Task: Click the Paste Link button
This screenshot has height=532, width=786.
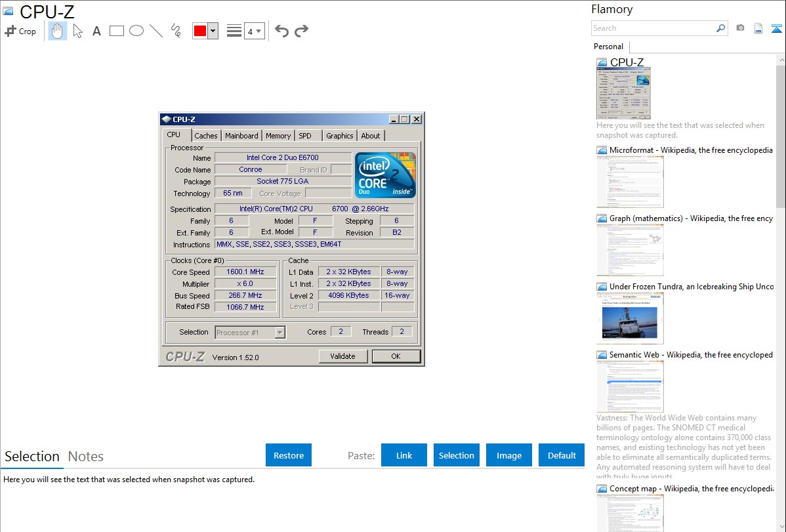Action: [x=404, y=455]
